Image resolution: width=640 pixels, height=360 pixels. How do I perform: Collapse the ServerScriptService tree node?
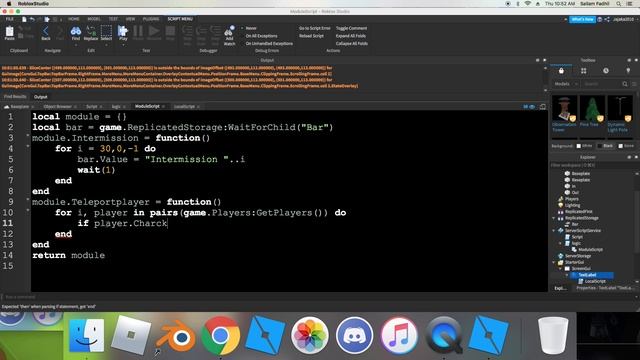[x=554, y=231]
